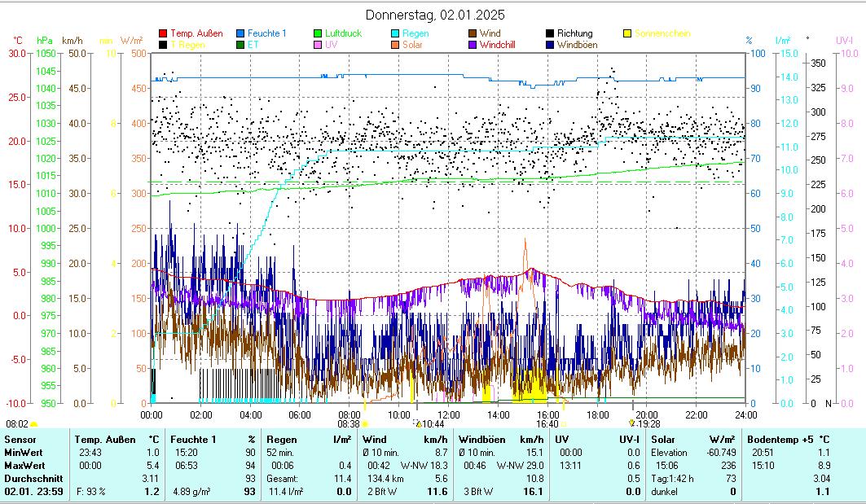Click the green Luftdruck legend square
Viewport: 866px width, 504px height.
pos(318,33)
